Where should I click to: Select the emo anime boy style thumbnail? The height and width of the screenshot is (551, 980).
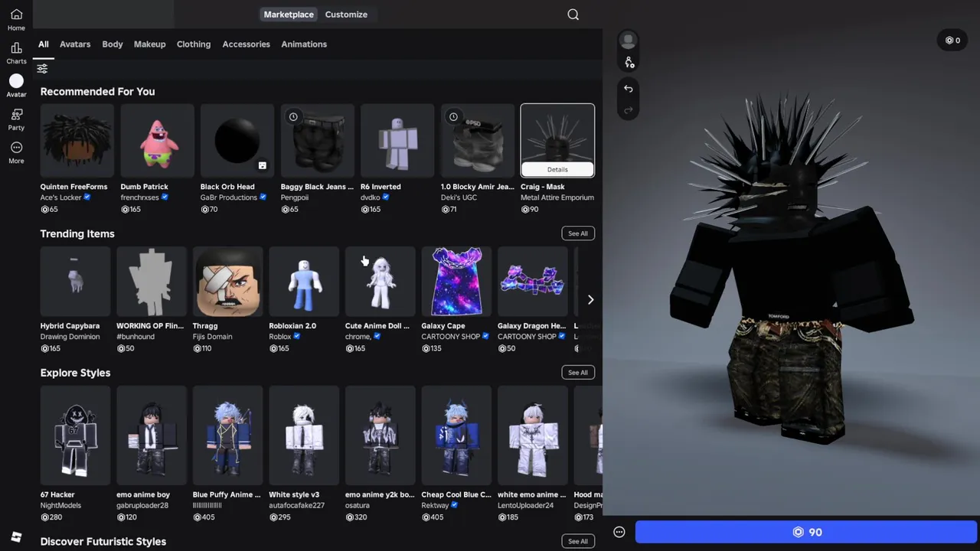pyautogui.click(x=152, y=435)
